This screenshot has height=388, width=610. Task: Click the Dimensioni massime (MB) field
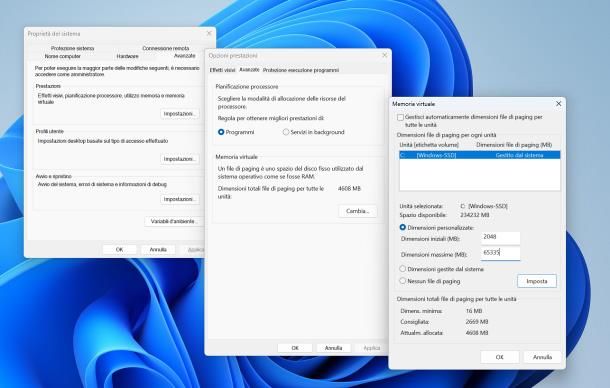(500, 253)
